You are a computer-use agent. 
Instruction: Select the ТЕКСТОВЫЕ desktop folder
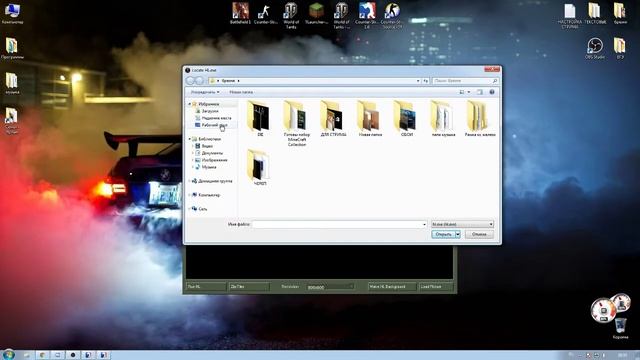click(x=595, y=13)
